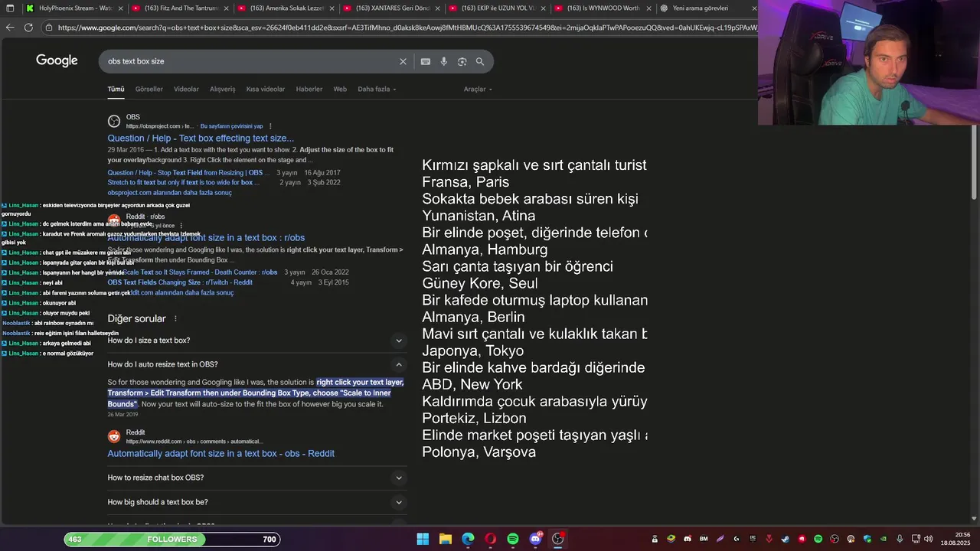This screenshot has height=551, width=980.
Task: Open the Diğer sorular three-dot options
Action: (x=175, y=318)
